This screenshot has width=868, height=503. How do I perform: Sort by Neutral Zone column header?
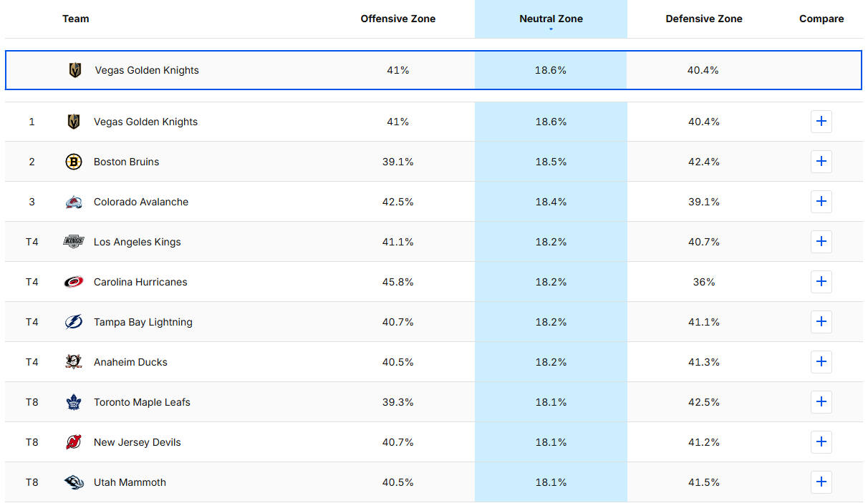pyautogui.click(x=551, y=19)
